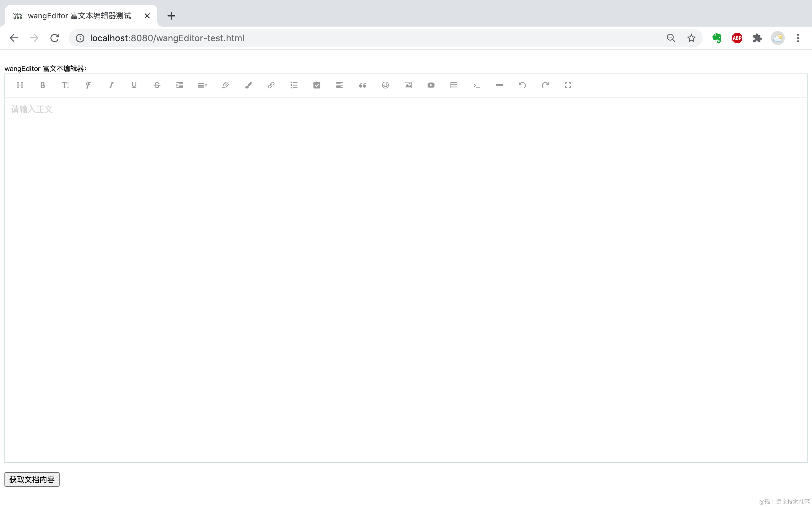Apply underline to text
Screen dimensions: 812x507
click(134, 85)
